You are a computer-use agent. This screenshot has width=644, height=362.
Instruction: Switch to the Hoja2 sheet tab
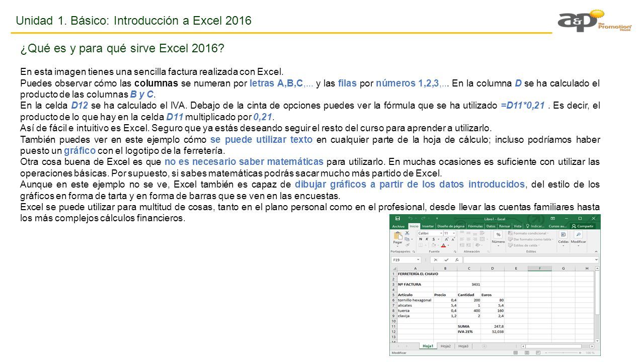coord(446,346)
